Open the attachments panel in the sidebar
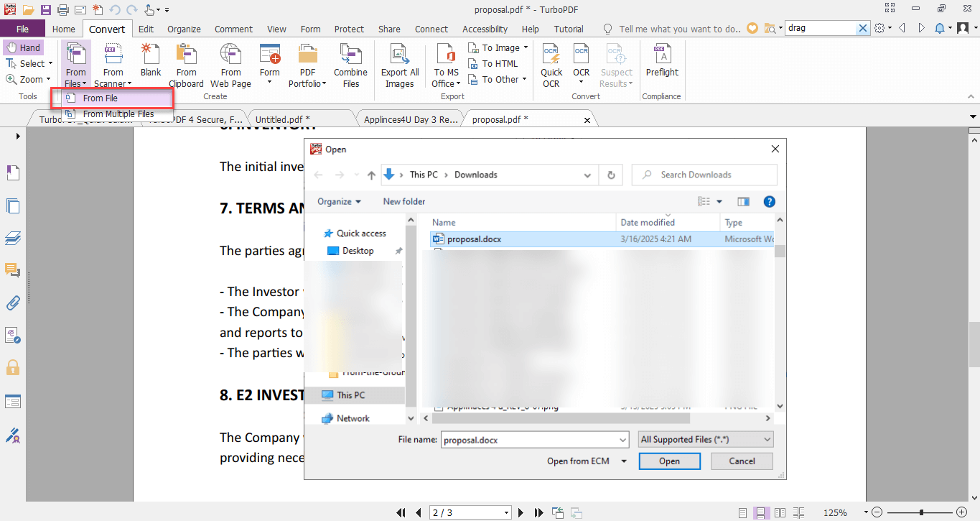This screenshot has height=521, width=980. coord(13,303)
